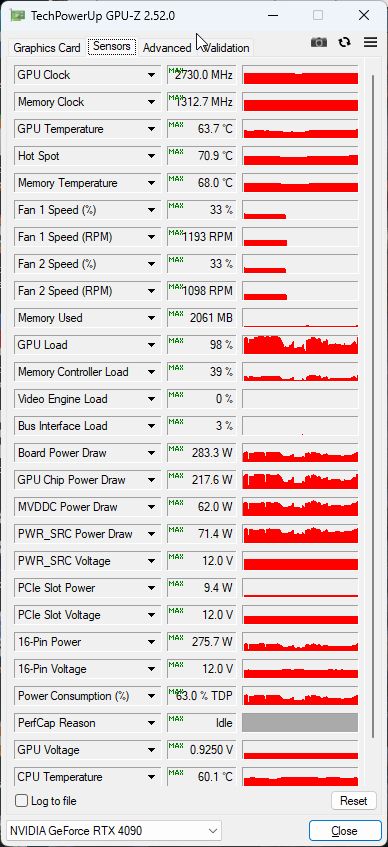The width and height of the screenshot is (388, 847).
Task: Click the gray PerfCap Reason graph bar
Action: click(300, 723)
